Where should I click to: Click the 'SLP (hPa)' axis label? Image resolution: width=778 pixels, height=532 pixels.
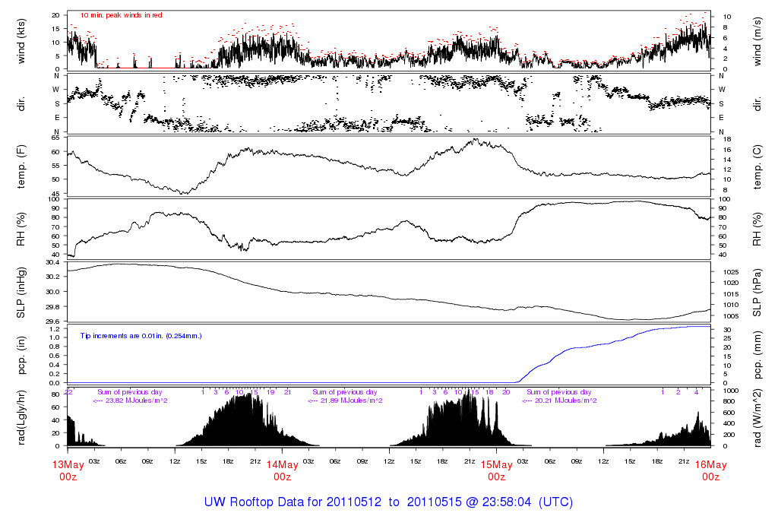tap(757, 293)
